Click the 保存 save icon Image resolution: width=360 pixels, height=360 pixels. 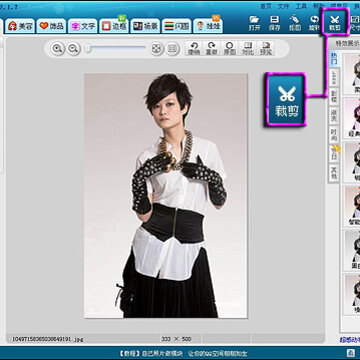point(274,23)
